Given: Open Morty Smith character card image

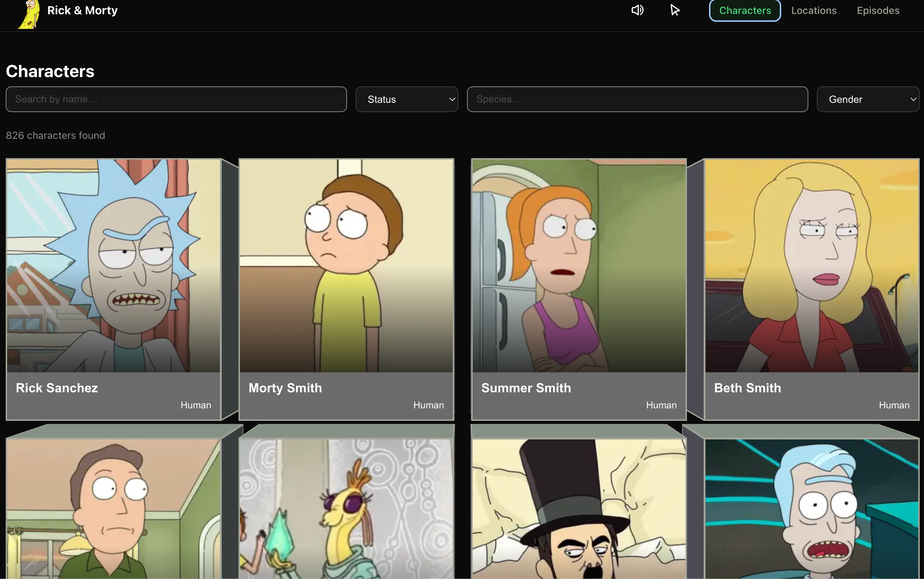Looking at the screenshot, I should point(346,266).
